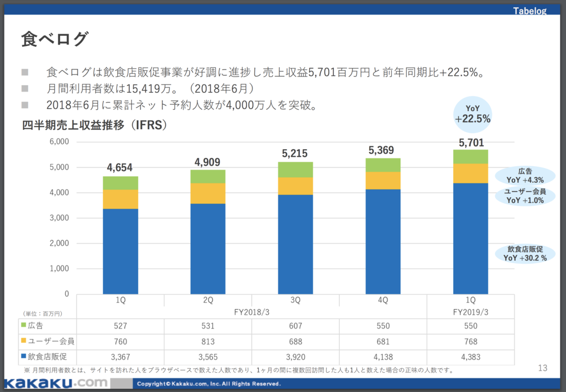Click the 531 advertising table cell
Viewport: 566px width, 392px height.
click(x=208, y=326)
